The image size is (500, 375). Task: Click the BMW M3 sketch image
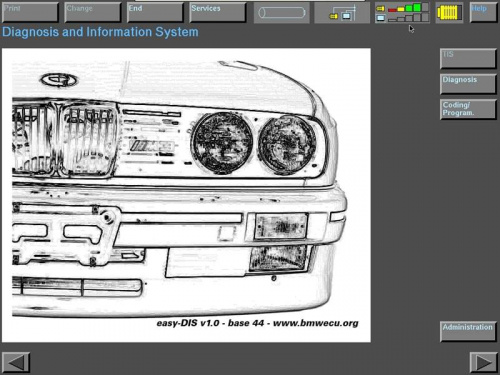pyautogui.click(x=186, y=195)
